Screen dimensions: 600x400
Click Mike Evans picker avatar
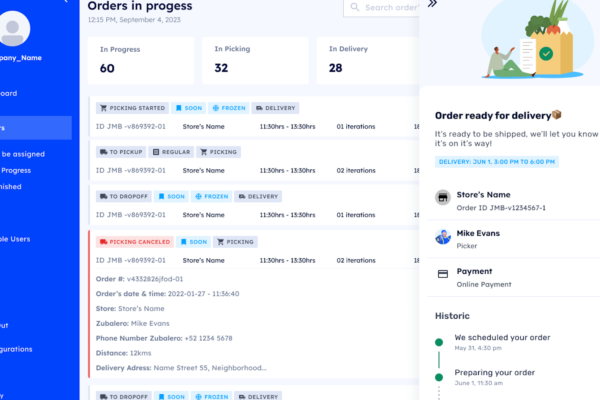(443, 236)
